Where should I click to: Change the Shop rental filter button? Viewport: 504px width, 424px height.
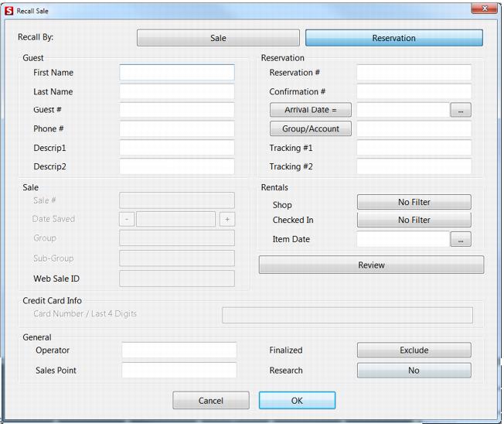click(414, 202)
